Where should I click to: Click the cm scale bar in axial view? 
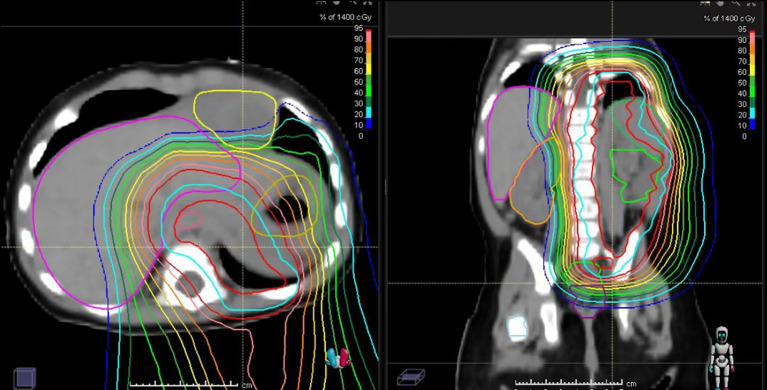(x=183, y=384)
